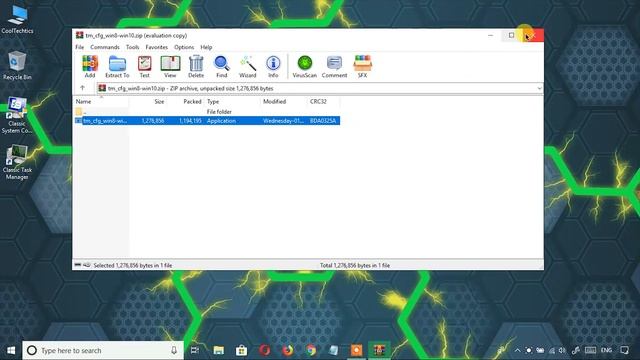This screenshot has height=360, width=640.
Task: Open the View toolbar icon
Action: (170, 67)
